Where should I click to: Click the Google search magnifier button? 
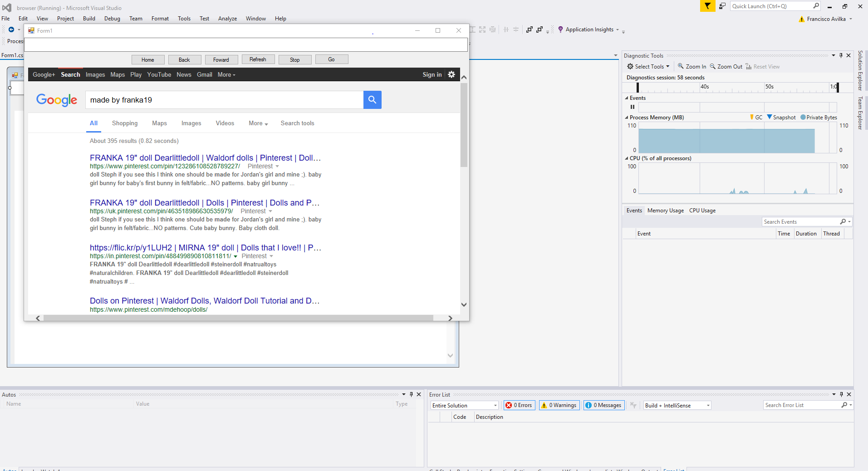(x=372, y=100)
